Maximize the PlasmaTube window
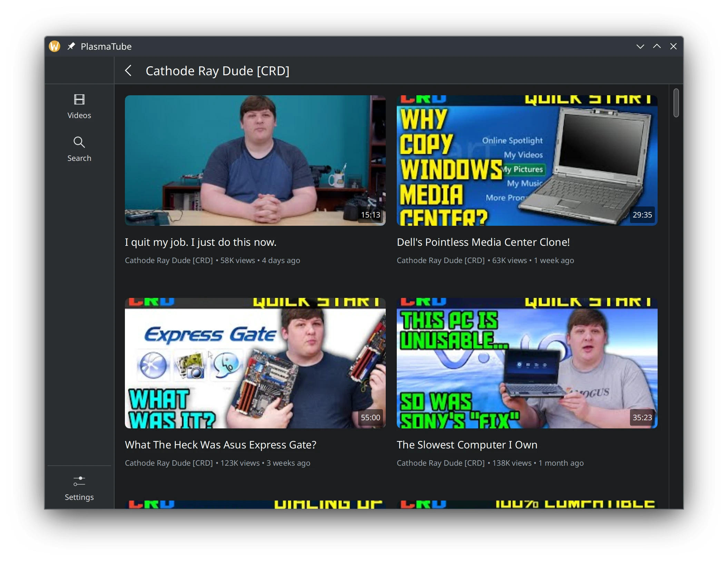 (x=657, y=46)
